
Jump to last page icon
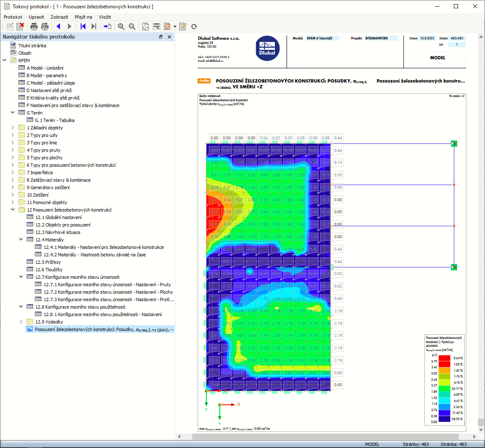coord(94,27)
